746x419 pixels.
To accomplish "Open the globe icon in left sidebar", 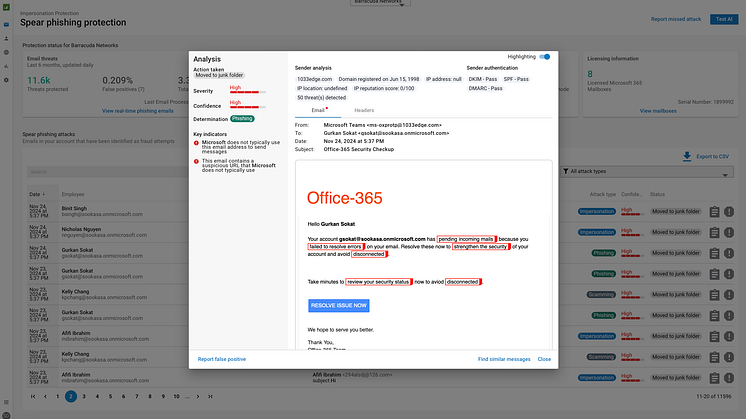I will click(6, 52).
